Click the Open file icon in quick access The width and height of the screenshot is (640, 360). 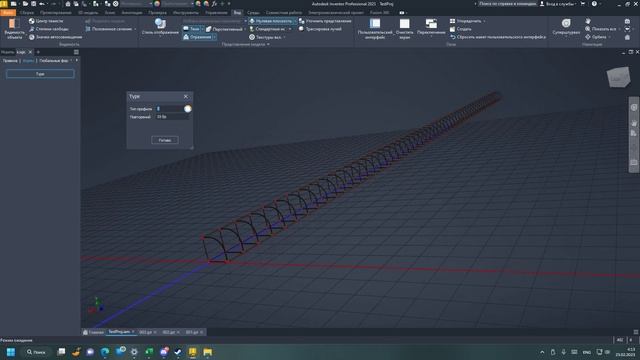tap(25, 4)
